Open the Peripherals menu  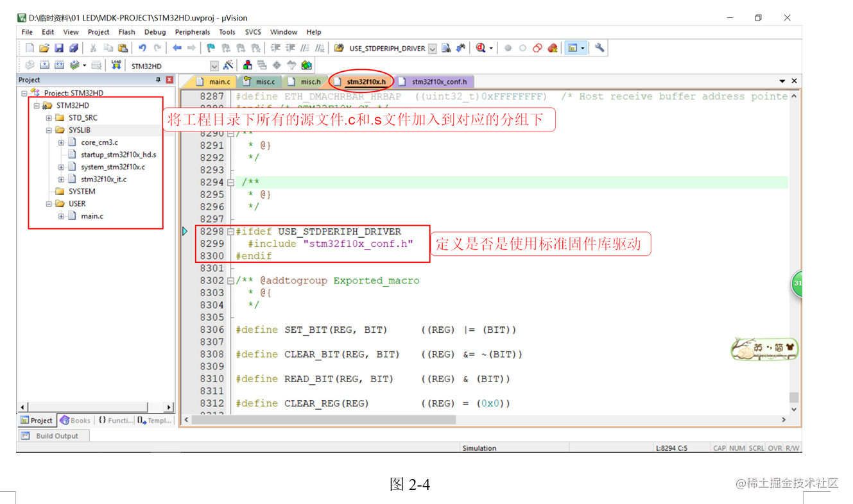pos(193,32)
